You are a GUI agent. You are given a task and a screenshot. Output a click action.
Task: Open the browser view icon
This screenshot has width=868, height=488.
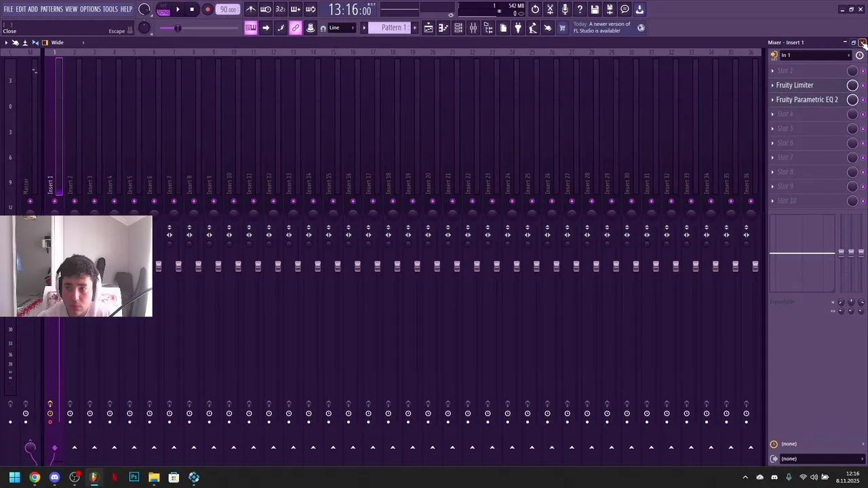tap(488, 28)
